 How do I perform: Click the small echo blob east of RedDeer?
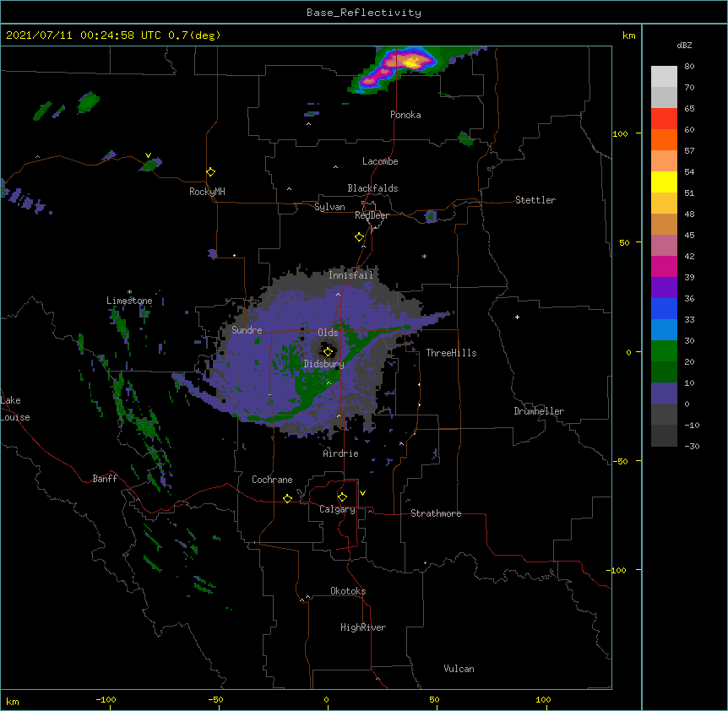tap(431, 216)
